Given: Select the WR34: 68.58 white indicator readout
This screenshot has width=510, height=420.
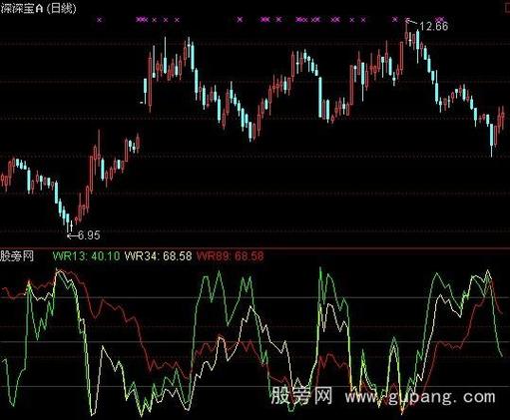Looking at the screenshot, I should coord(158,256).
